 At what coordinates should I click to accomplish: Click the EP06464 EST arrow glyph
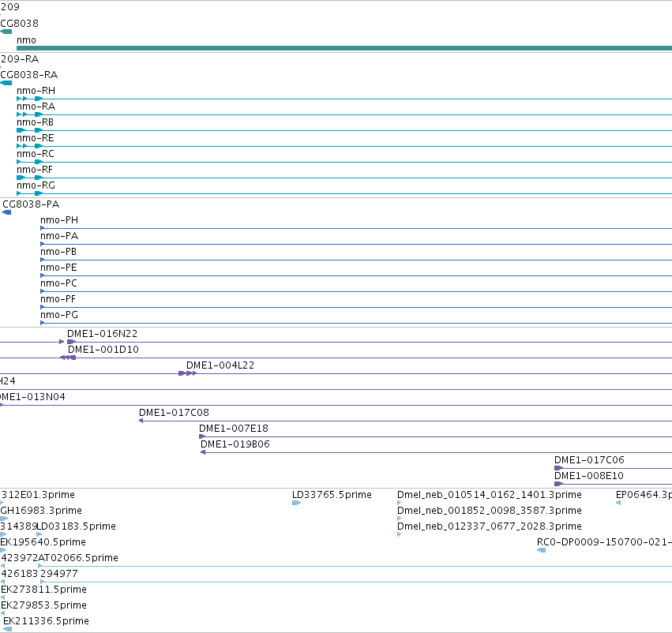(x=618, y=503)
